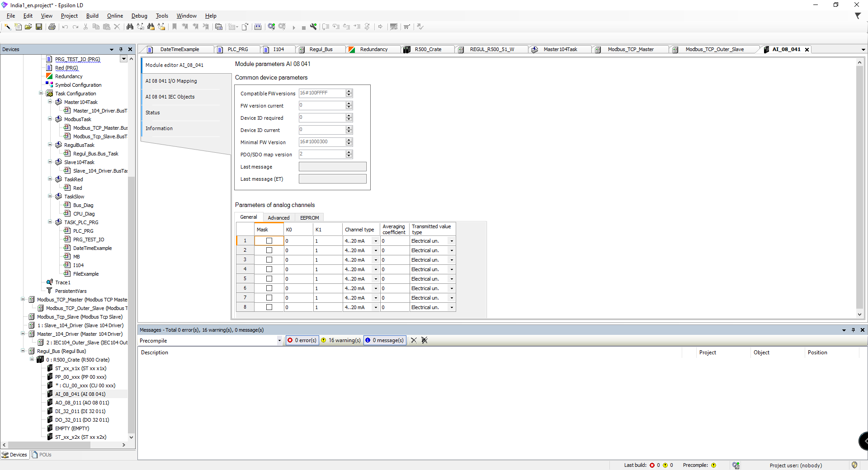The height and width of the screenshot is (470, 868).
Task: Open the Online menu
Action: 114,16
